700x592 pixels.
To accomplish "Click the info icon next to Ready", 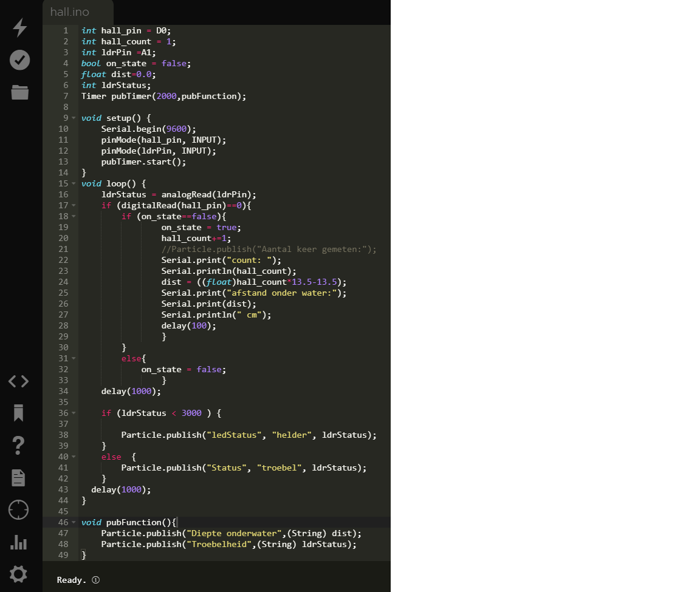I will click(95, 580).
